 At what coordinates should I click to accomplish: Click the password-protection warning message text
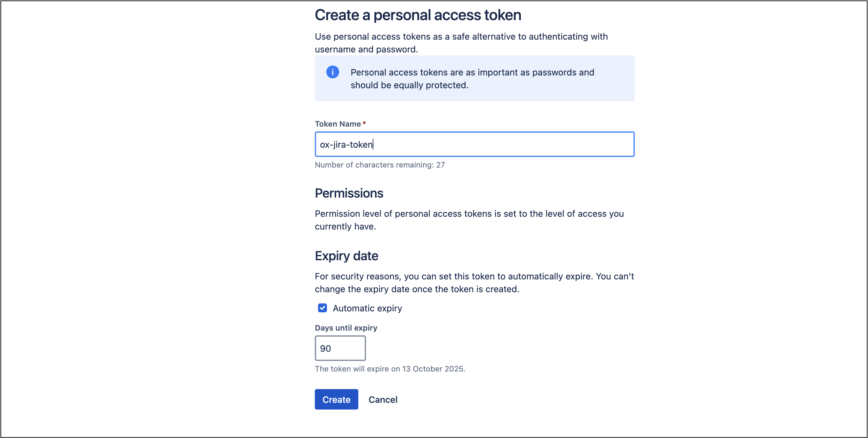tap(472, 79)
